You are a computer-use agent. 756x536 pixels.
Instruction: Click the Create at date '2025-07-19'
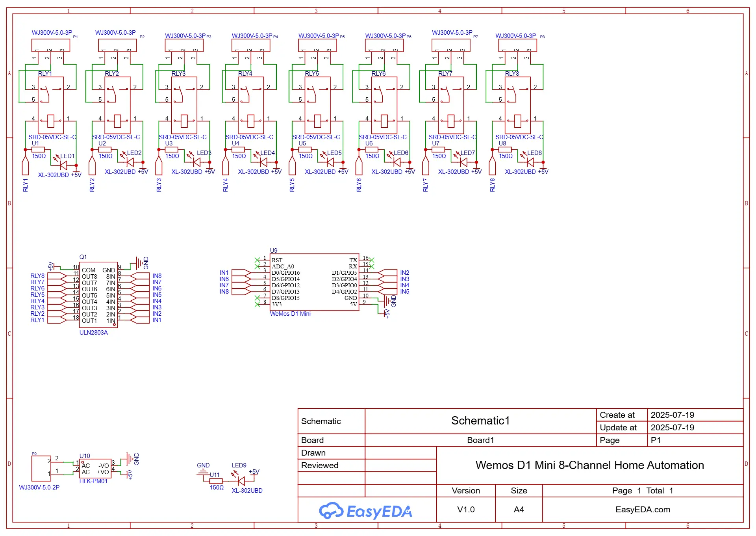pos(672,415)
